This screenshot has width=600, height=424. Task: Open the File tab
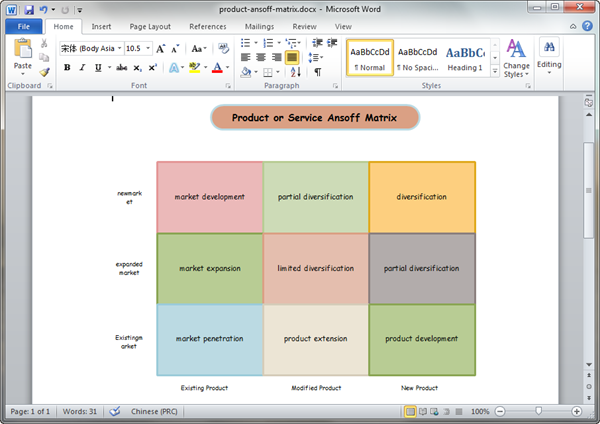click(22, 26)
